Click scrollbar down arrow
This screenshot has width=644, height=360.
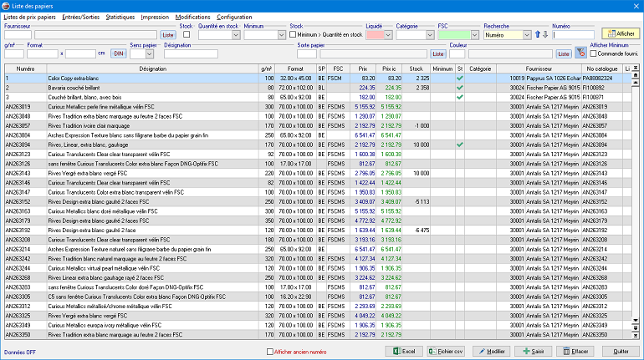click(636, 321)
